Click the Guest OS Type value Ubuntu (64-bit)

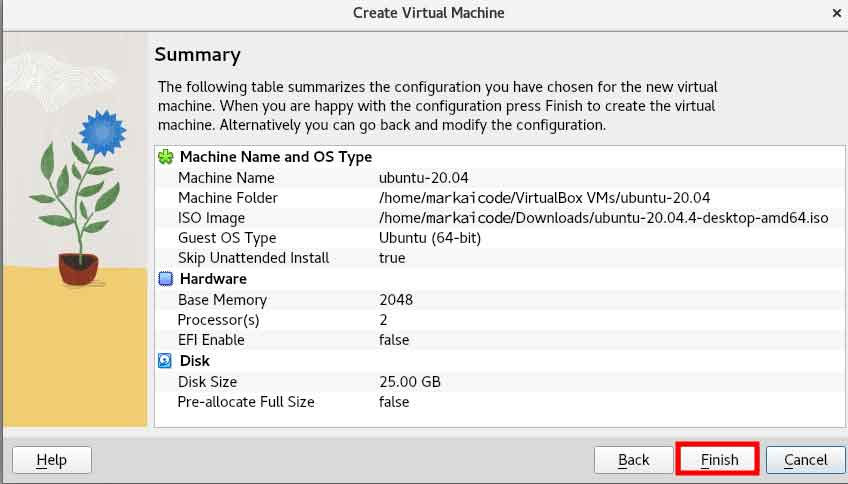pos(430,238)
